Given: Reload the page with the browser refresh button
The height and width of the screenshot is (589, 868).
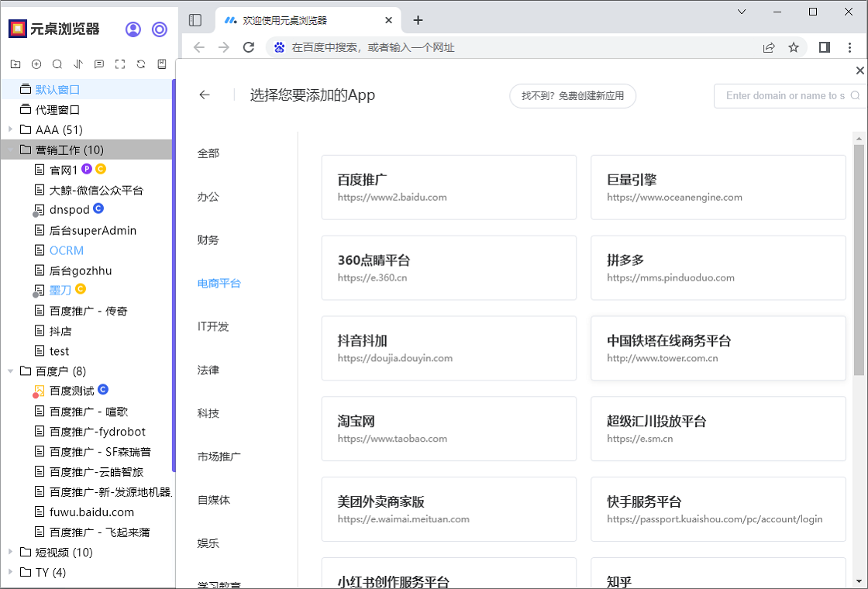Looking at the screenshot, I should click(x=249, y=47).
